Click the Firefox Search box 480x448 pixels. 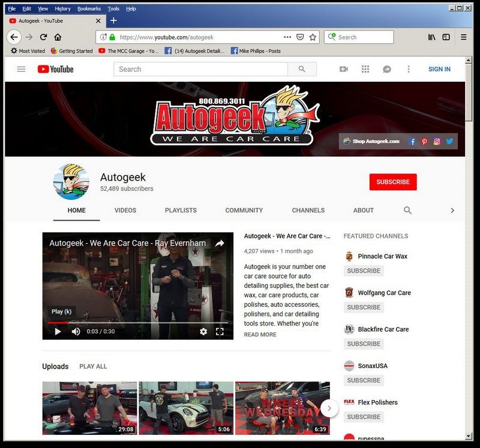[x=359, y=37]
